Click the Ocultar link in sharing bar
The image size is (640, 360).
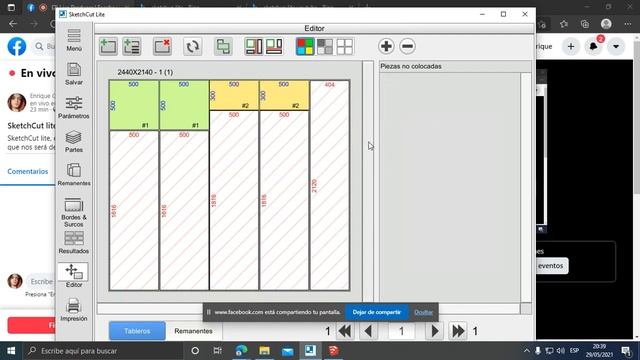(x=423, y=312)
